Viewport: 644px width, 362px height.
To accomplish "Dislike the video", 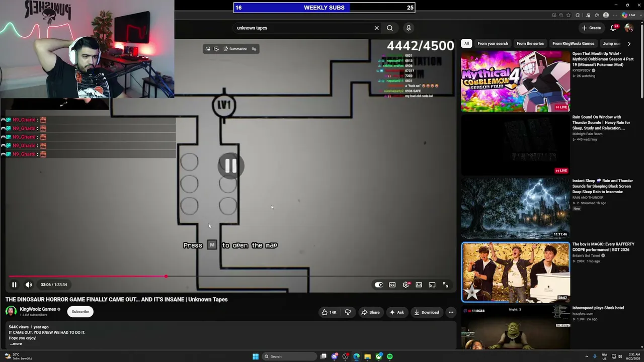I will click(x=348, y=312).
